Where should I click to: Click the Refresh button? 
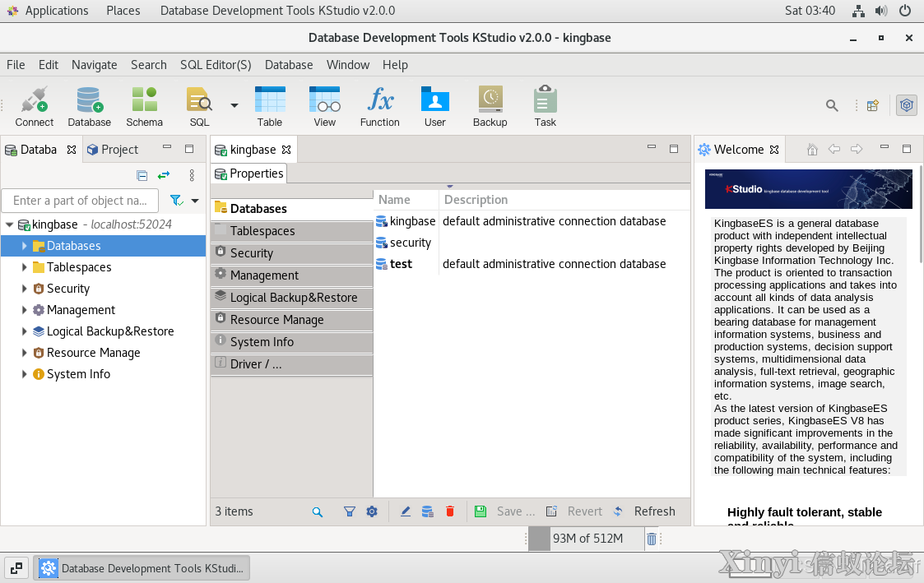(645, 511)
